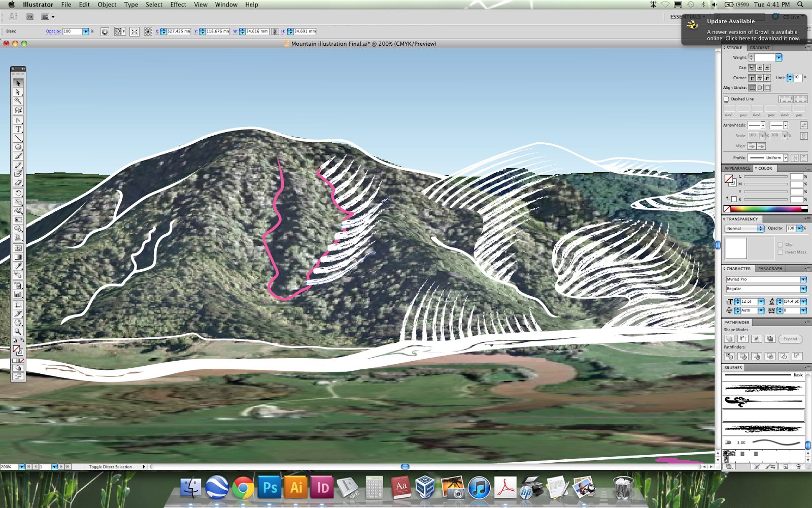Open the Essentials workspace switcher
The image size is (812, 508).
click(x=688, y=17)
